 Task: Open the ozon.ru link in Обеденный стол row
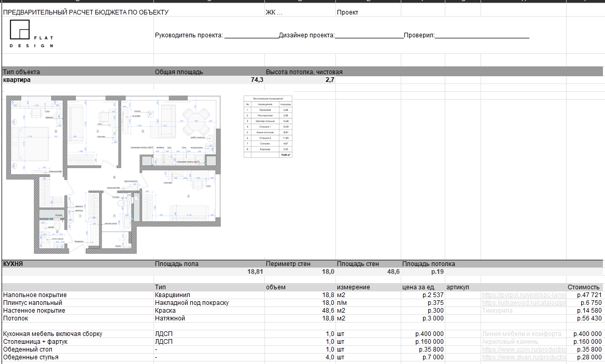point(524,349)
